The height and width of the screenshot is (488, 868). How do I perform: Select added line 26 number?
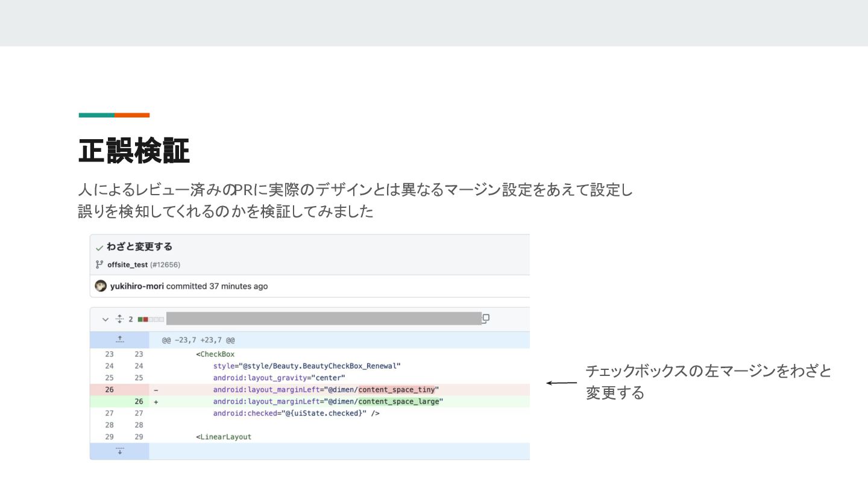(x=139, y=401)
